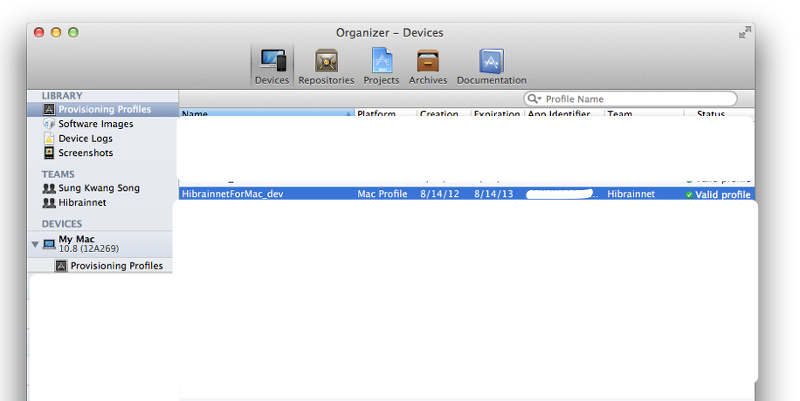This screenshot has height=401, width=800.
Task: Click the Screenshots sidebar icon
Action: click(49, 153)
